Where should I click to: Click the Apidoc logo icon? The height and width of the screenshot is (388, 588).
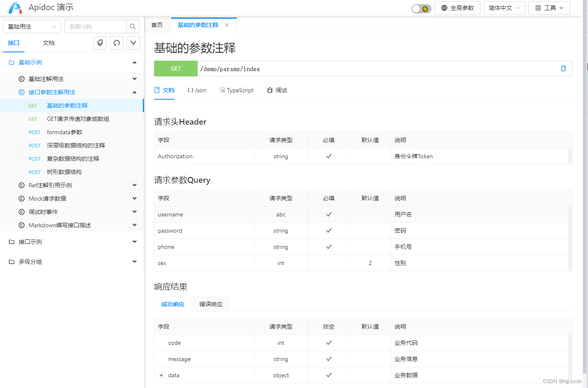click(x=15, y=7)
